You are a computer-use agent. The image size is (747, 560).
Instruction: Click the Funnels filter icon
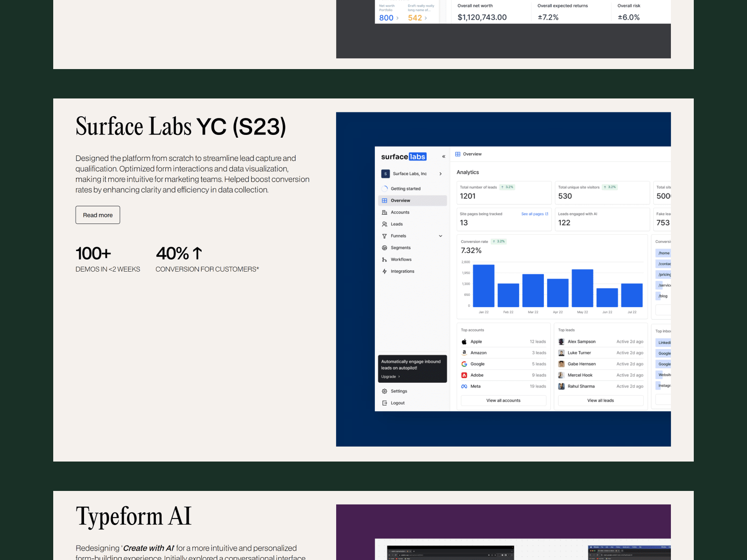(x=385, y=236)
